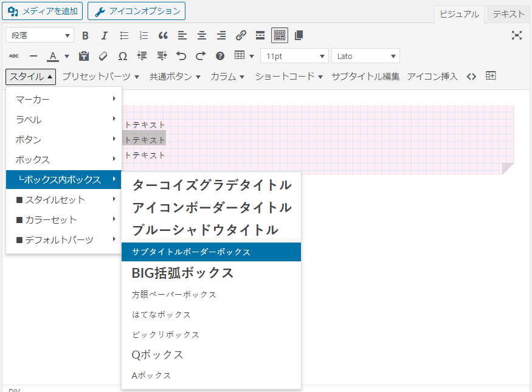Screen dimensions: 532x392
Task: Open the Lato font family dropdown
Action: click(365, 56)
